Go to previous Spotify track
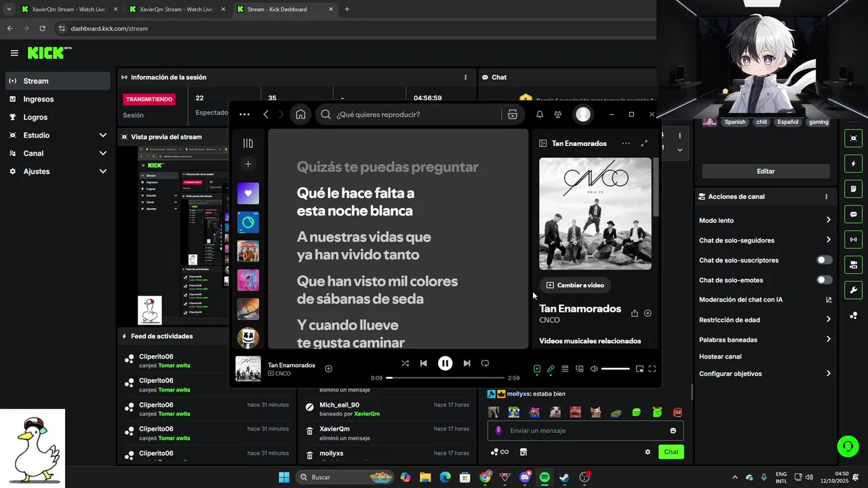Viewport: 868px width, 488px height. pos(423,363)
